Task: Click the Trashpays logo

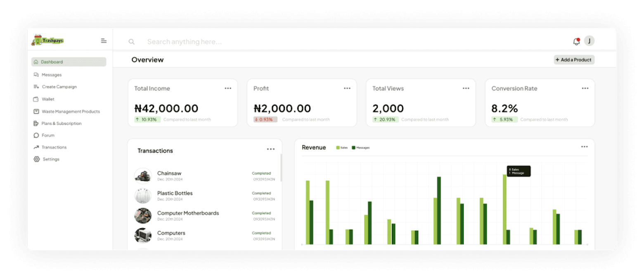Action: click(48, 40)
